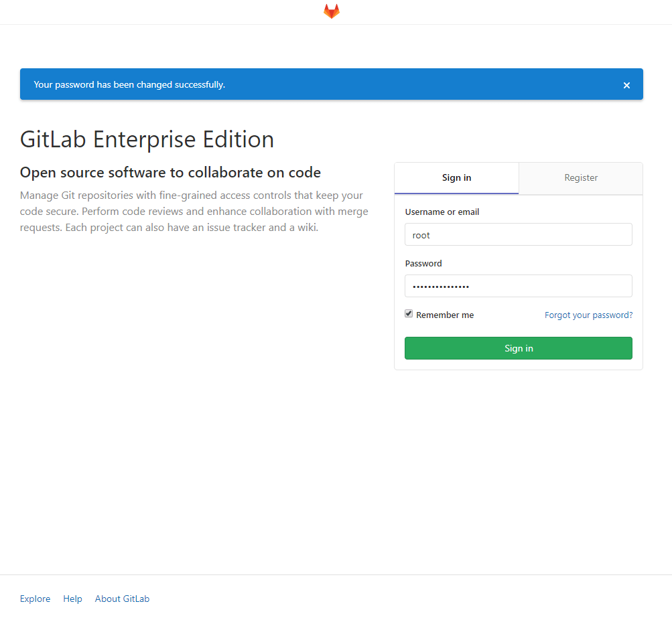Open the Forgot your password page
Image resolution: width=672 pixels, height=622 pixels.
[x=588, y=315]
